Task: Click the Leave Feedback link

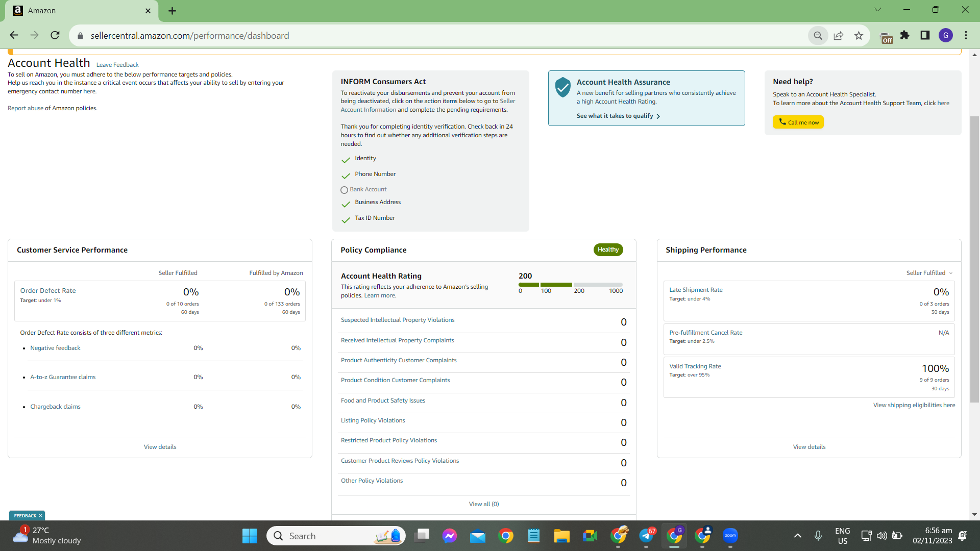Action: pyautogui.click(x=117, y=65)
